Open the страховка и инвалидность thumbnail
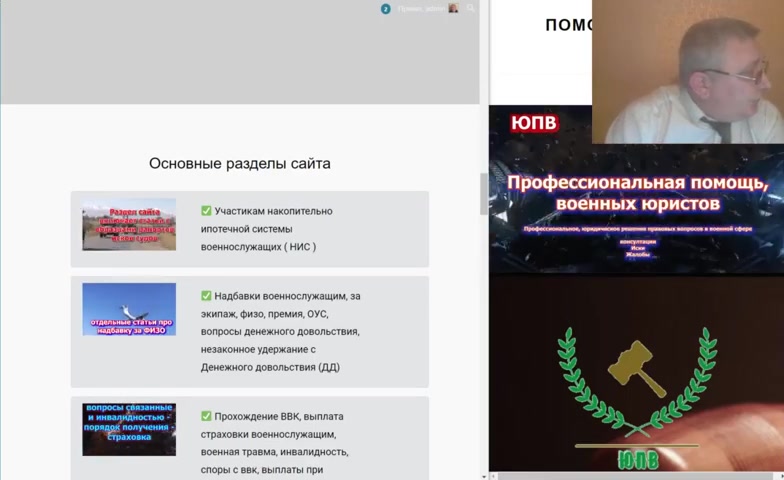This screenshot has width=784, height=480. coord(129,430)
